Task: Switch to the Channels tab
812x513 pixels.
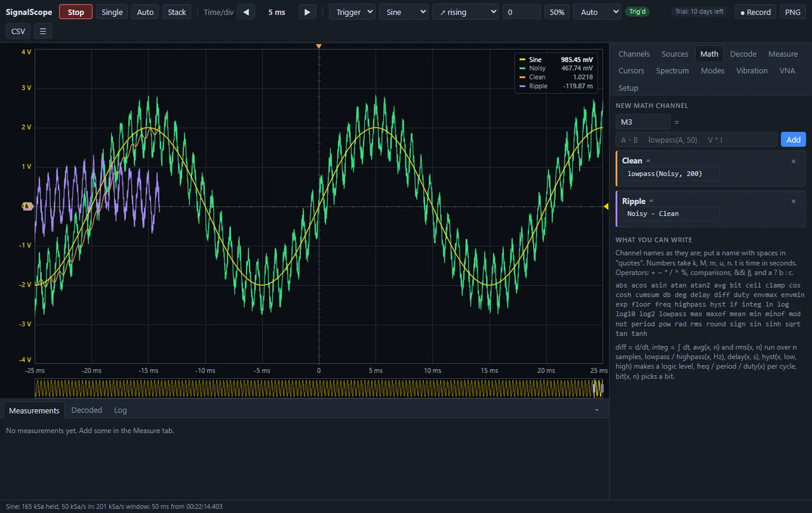Action: tap(634, 54)
